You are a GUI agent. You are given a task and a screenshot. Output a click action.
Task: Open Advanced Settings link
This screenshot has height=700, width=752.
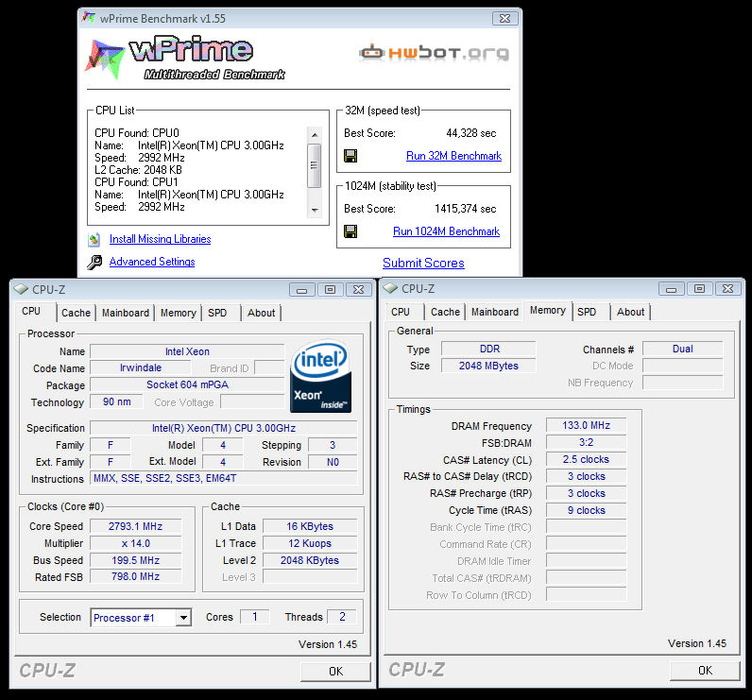[152, 262]
